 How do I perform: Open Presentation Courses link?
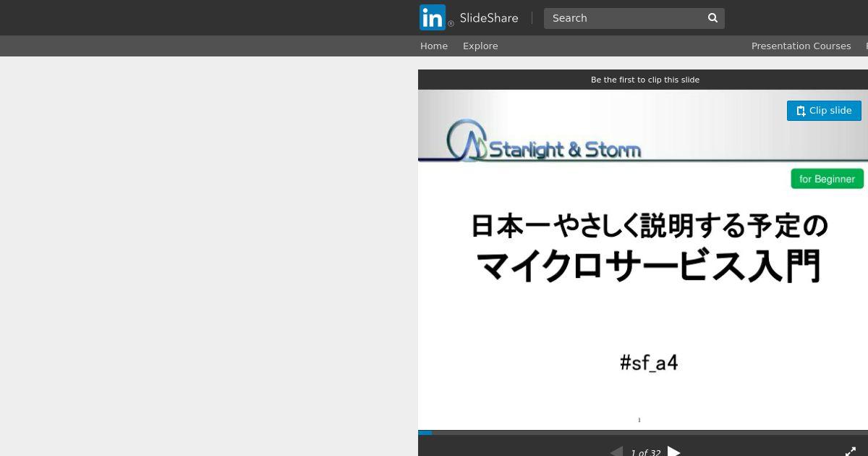tap(801, 46)
